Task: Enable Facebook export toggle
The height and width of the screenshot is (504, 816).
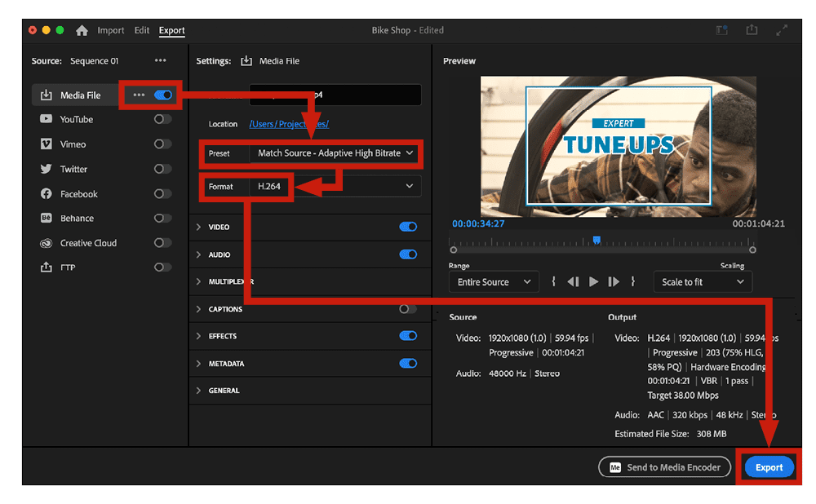Action: pyautogui.click(x=162, y=193)
